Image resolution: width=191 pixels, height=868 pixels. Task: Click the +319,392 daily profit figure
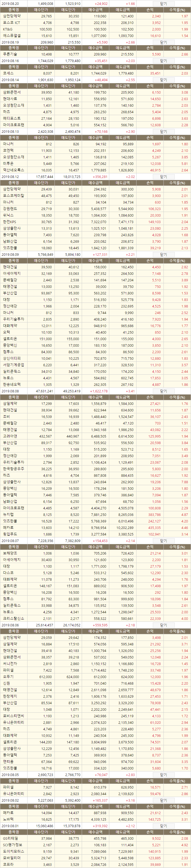click(x=100, y=826)
